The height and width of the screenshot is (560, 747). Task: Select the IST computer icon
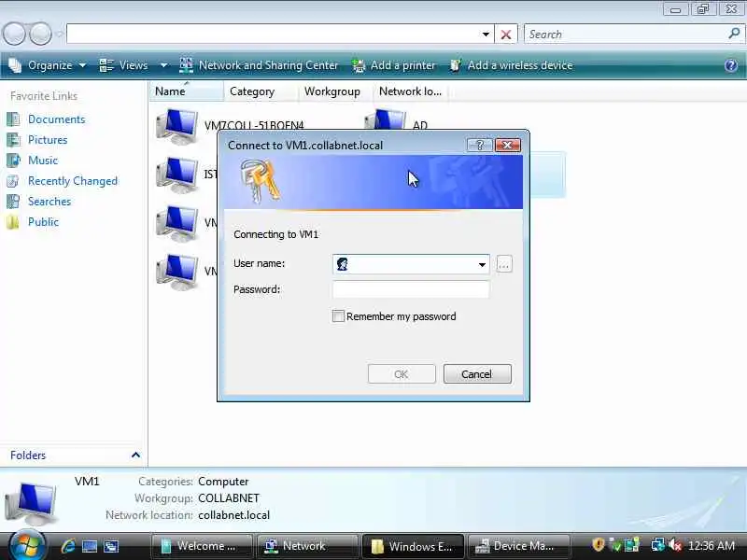click(176, 175)
